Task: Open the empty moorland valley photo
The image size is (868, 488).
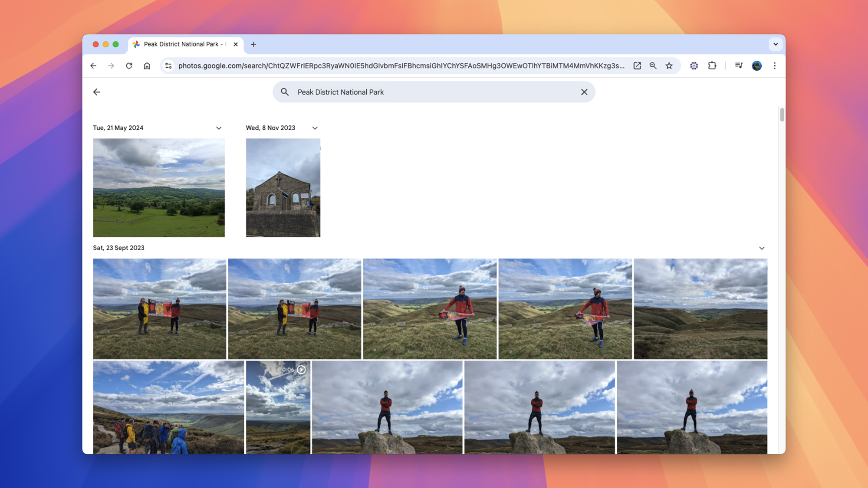Action: point(700,309)
